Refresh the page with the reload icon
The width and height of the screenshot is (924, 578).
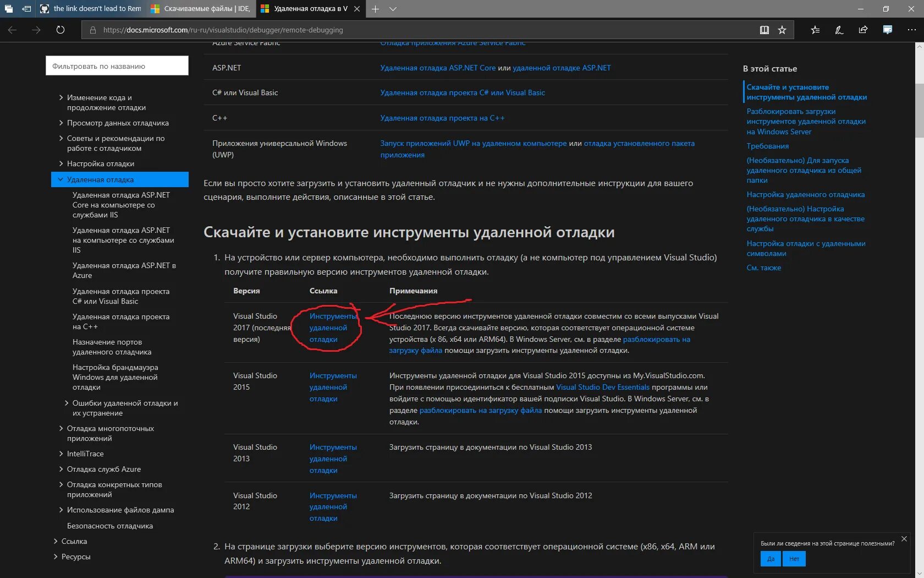[61, 30]
